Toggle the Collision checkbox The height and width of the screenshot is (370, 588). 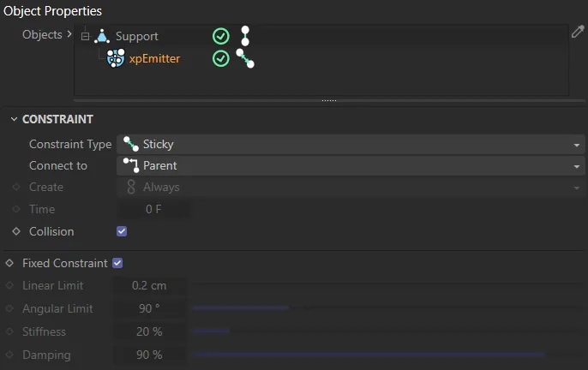pos(122,231)
